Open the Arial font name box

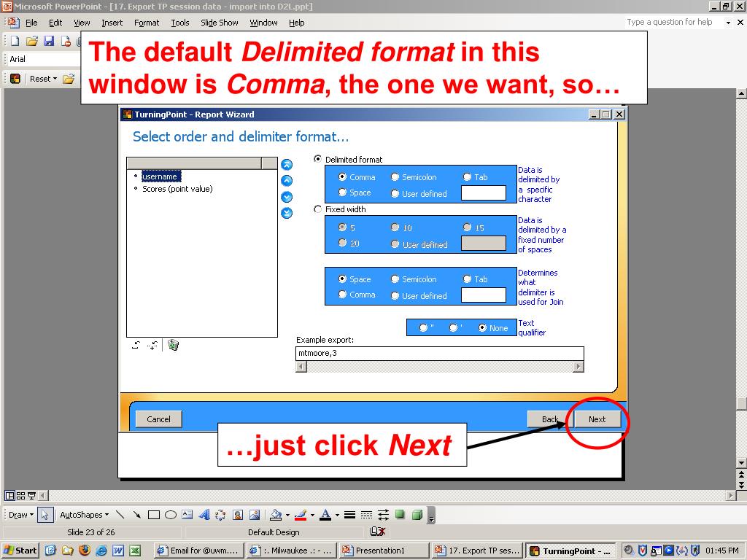coord(44,59)
